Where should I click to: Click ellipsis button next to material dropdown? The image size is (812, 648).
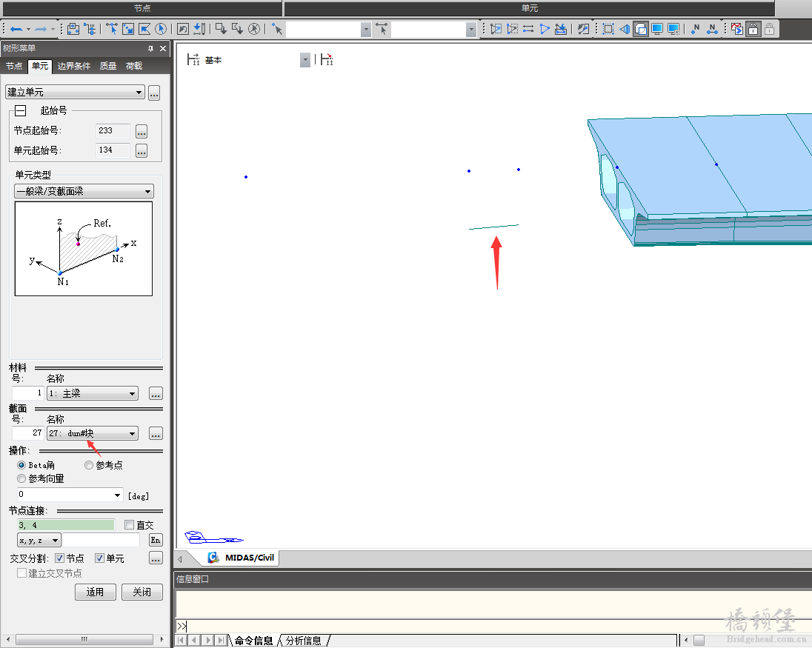coord(156,393)
